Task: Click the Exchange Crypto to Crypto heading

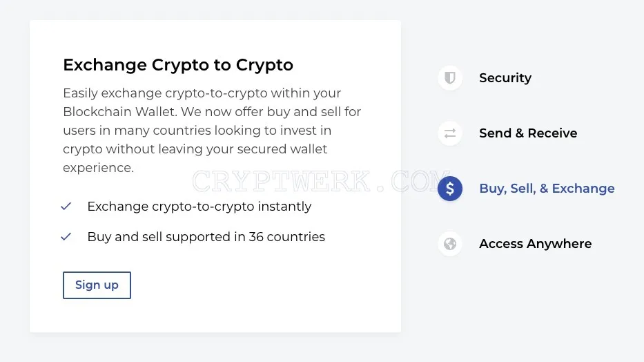Action: pos(178,65)
